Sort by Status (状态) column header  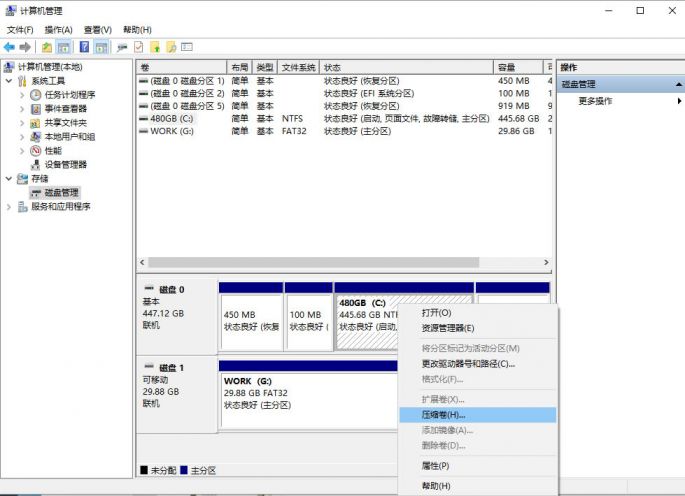[x=406, y=67]
